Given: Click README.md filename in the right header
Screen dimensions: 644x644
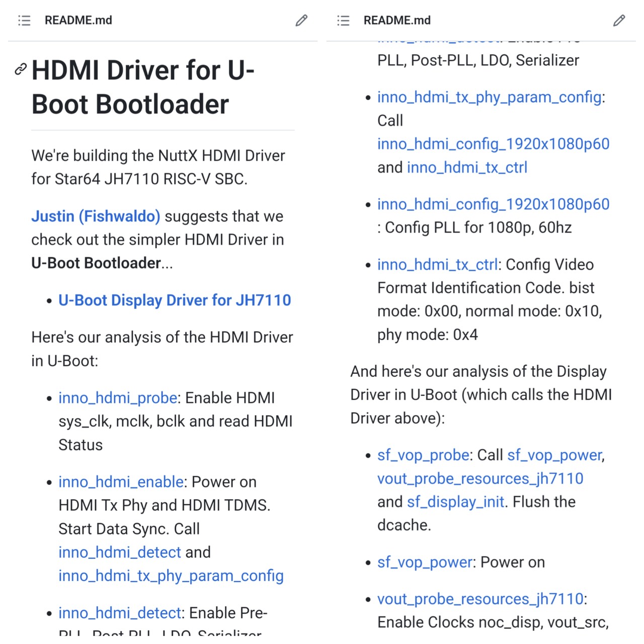Looking at the screenshot, I should point(397,20).
